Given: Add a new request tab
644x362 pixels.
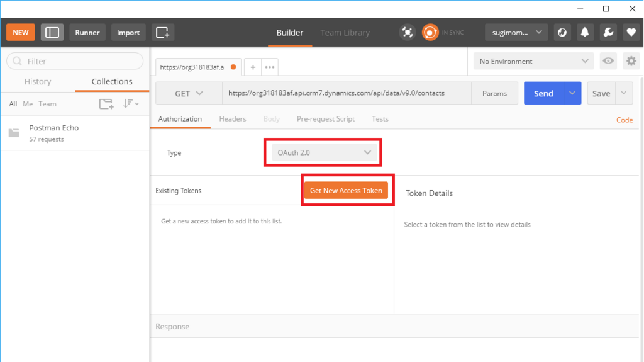Looking at the screenshot, I should pos(253,67).
